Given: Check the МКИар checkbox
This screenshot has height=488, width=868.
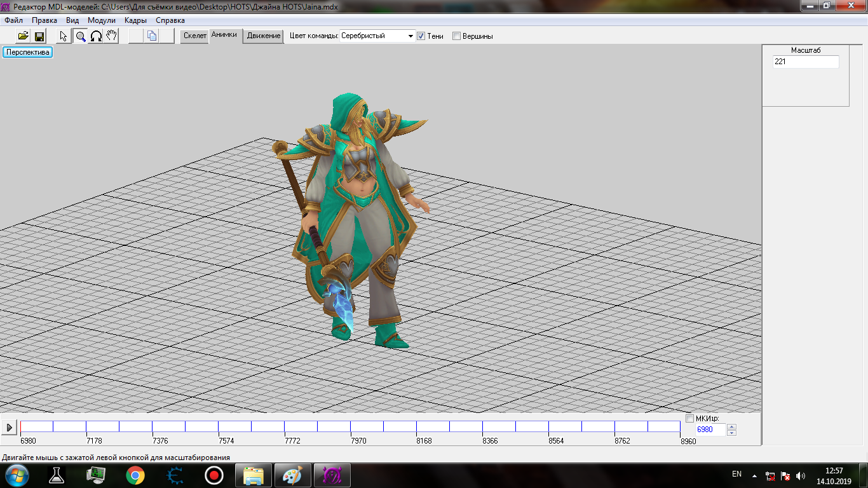Looking at the screenshot, I should point(690,418).
